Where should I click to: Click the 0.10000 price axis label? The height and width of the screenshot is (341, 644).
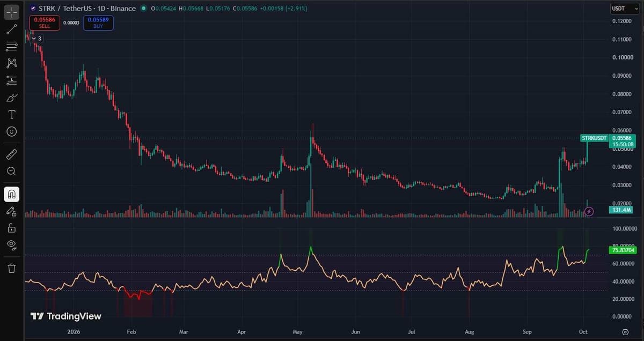pos(623,57)
